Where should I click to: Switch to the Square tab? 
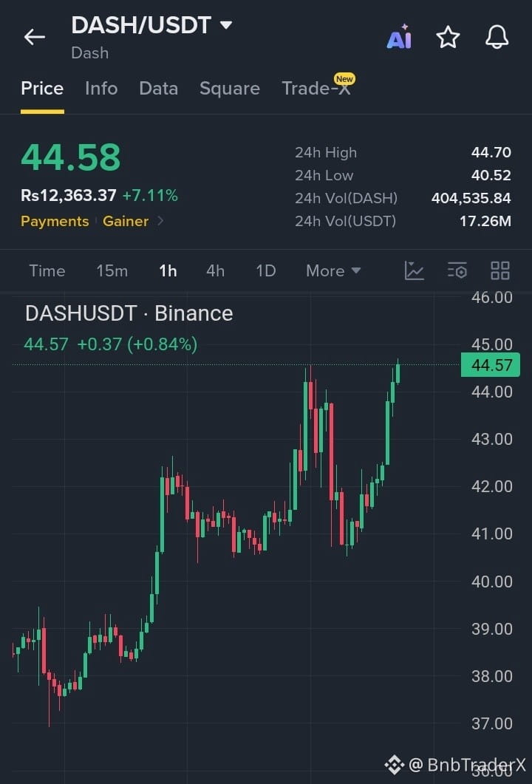pyautogui.click(x=230, y=89)
